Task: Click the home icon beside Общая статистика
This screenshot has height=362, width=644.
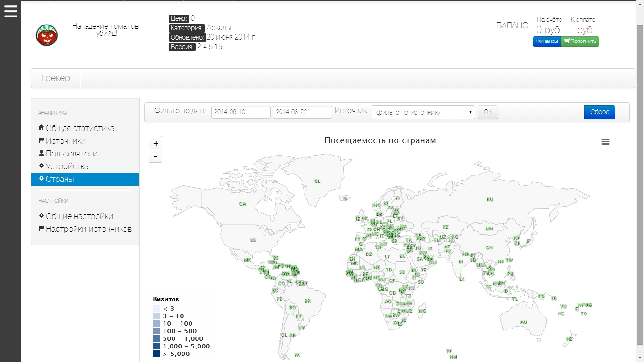Action: point(41,128)
